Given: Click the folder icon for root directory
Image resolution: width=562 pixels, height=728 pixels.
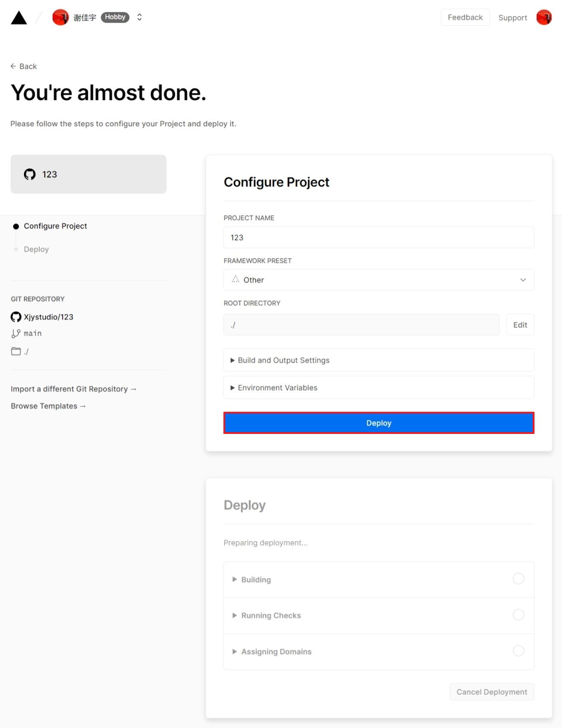Looking at the screenshot, I should 16,351.
